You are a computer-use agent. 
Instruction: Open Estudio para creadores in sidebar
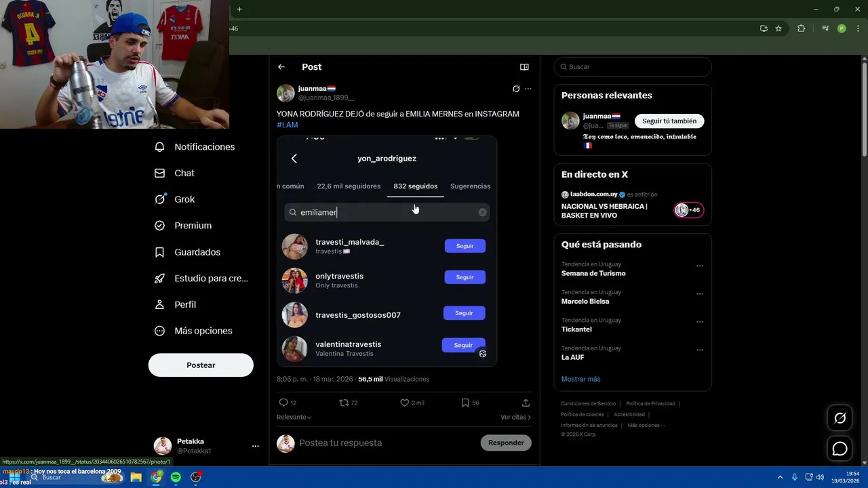click(x=201, y=279)
